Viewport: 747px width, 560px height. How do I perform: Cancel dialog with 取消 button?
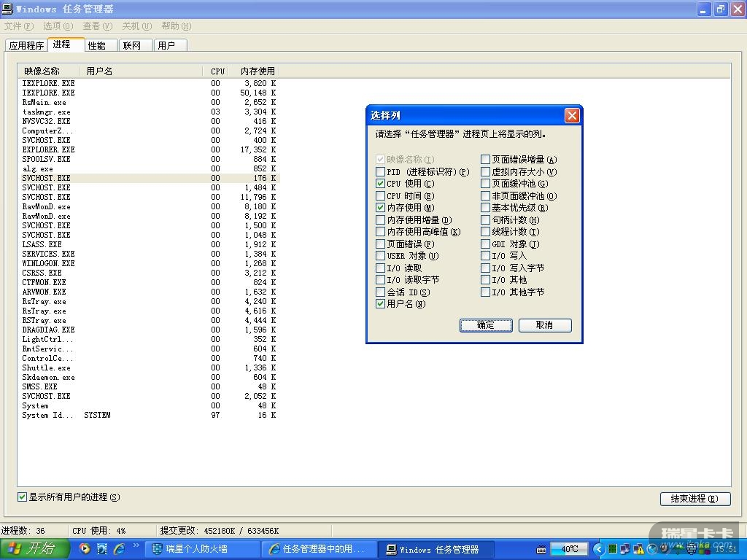544,325
